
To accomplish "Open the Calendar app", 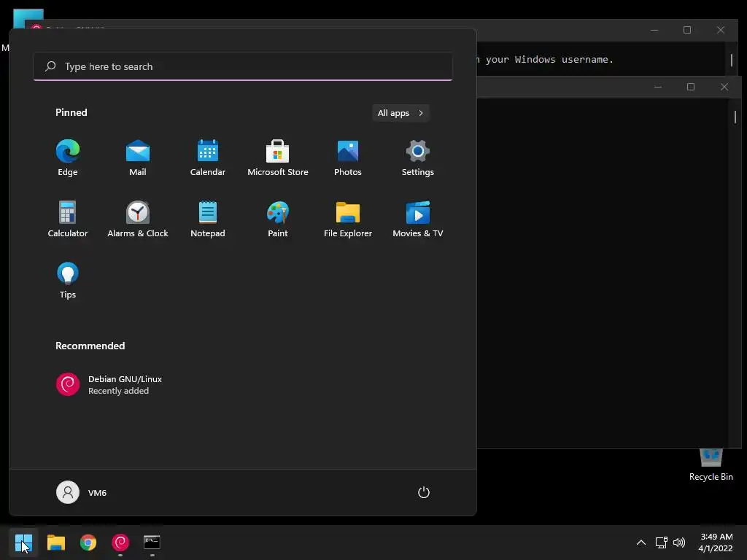I will (208, 158).
